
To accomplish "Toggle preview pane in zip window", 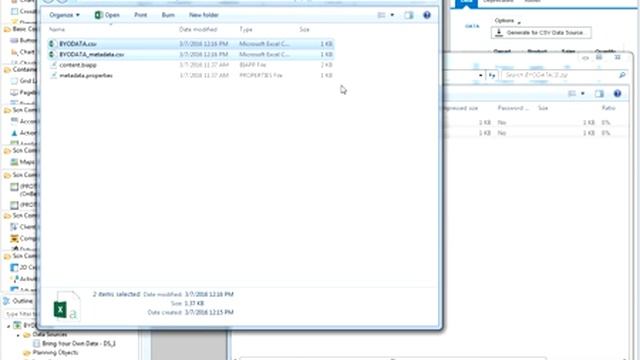I will pos(599,94).
